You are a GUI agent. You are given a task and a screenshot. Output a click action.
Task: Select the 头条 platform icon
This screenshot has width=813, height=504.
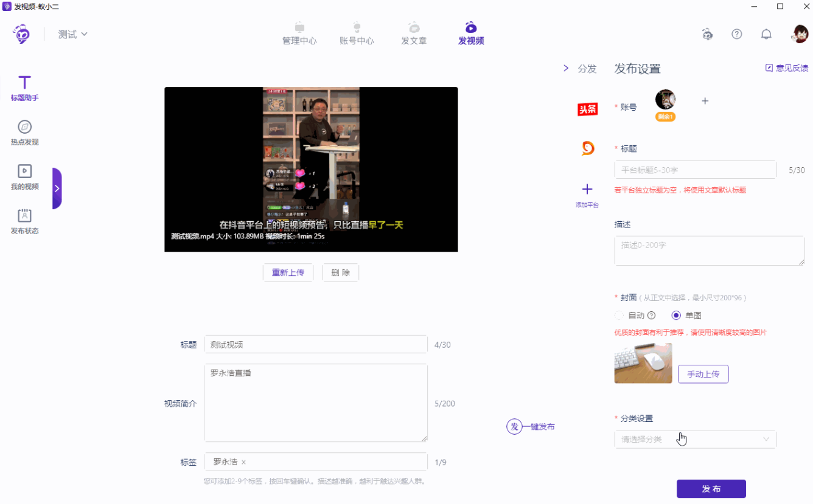(x=587, y=109)
